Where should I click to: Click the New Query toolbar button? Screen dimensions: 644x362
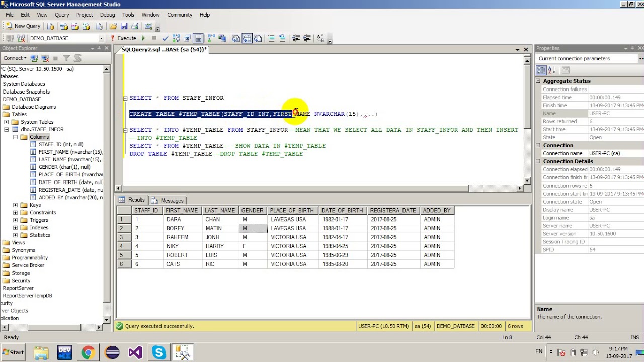point(23,26)
